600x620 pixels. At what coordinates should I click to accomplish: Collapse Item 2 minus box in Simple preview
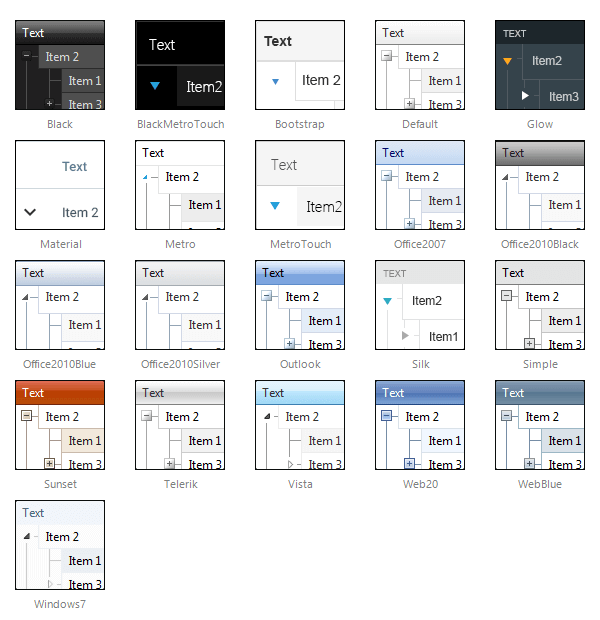click(506, 296)
